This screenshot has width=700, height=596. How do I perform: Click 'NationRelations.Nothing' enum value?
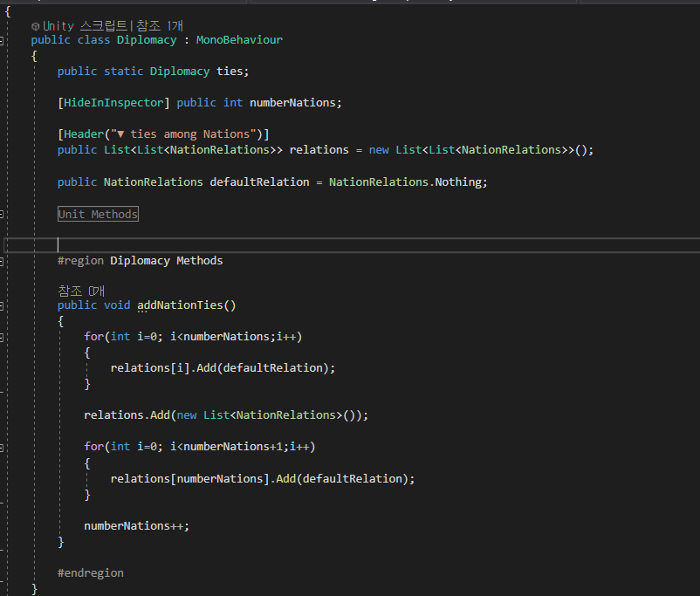tap(405, 182)
